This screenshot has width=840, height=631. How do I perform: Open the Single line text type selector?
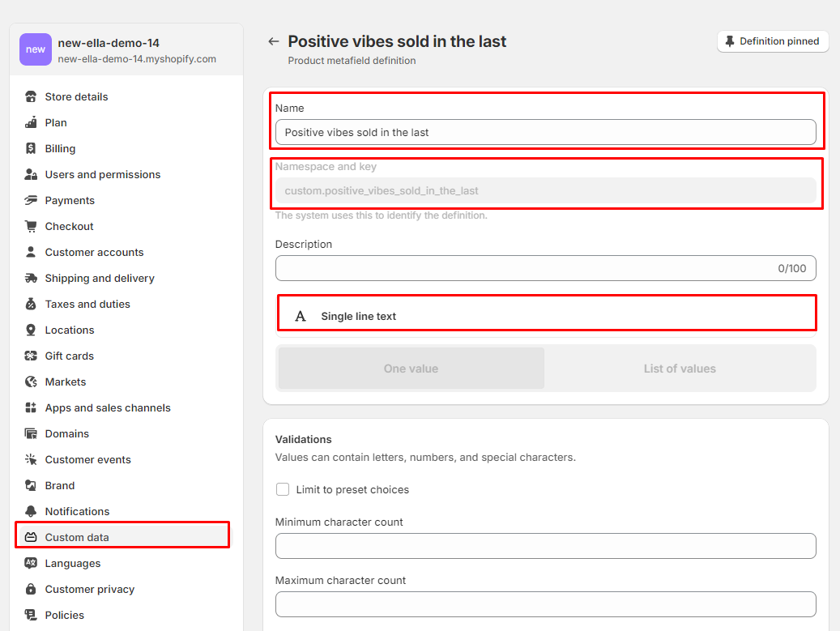(547, 316)
